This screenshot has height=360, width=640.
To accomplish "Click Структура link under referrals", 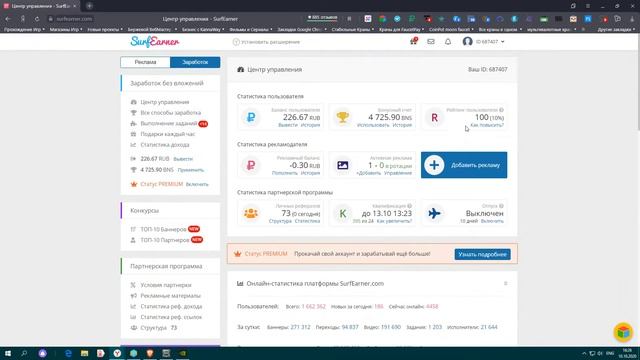I will pyautogui.click(x=280, y=221).
